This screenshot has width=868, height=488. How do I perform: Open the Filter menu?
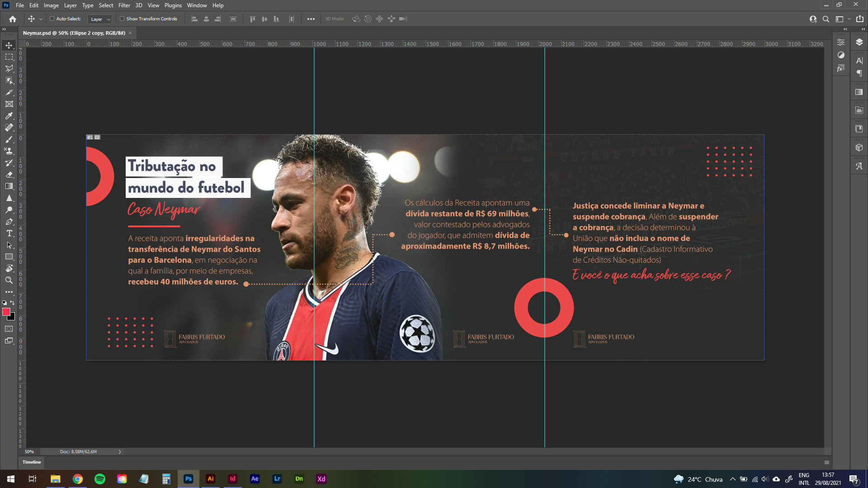(x=124, y=5)
